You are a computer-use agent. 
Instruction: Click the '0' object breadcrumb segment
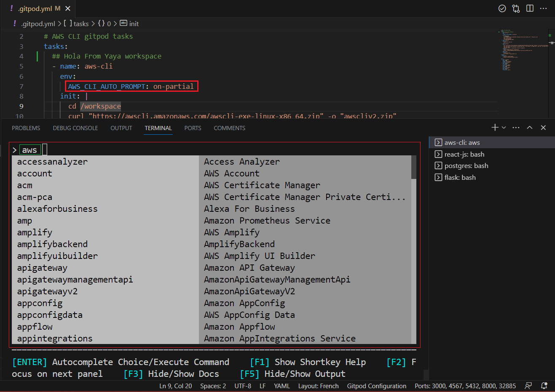[x=105, y=24]
